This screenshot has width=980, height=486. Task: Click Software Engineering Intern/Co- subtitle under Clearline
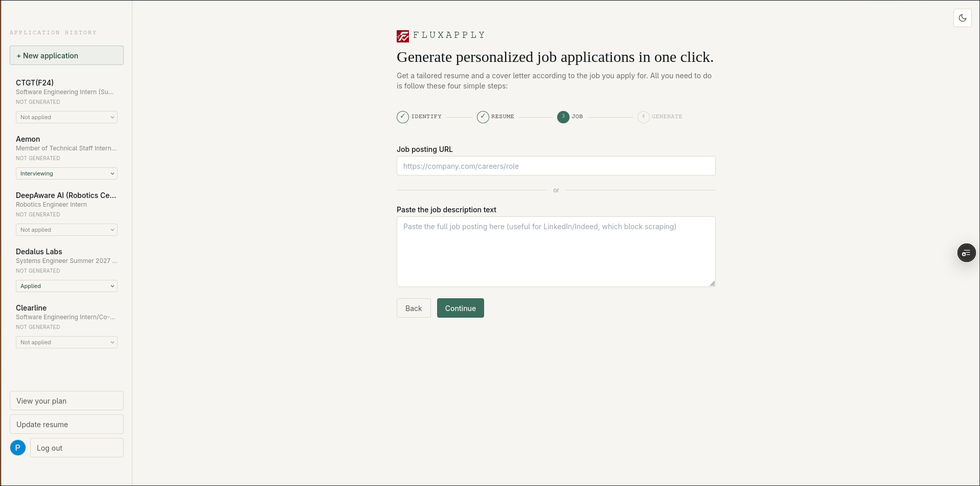click(x=65, y=317)
